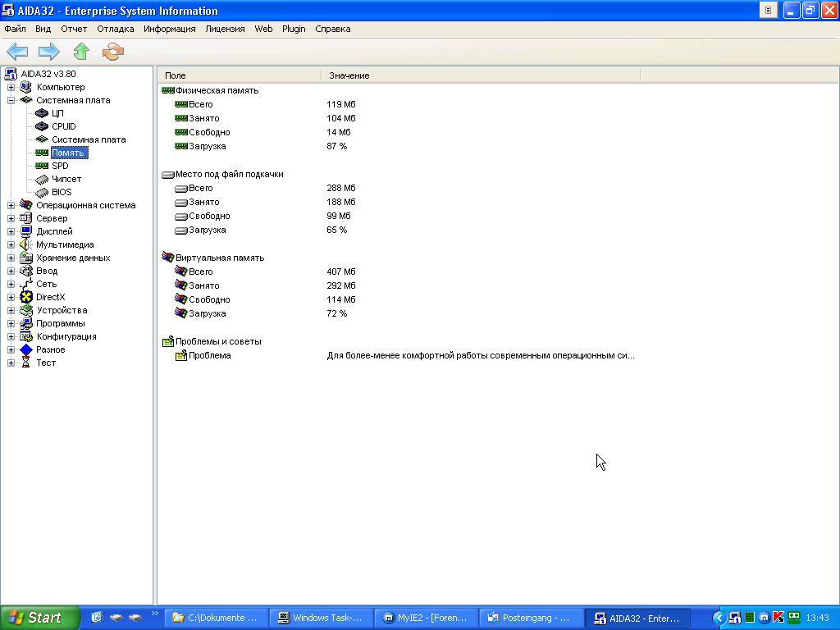
Task: Select the CPUID tree item
Action: tap(64, 126)
